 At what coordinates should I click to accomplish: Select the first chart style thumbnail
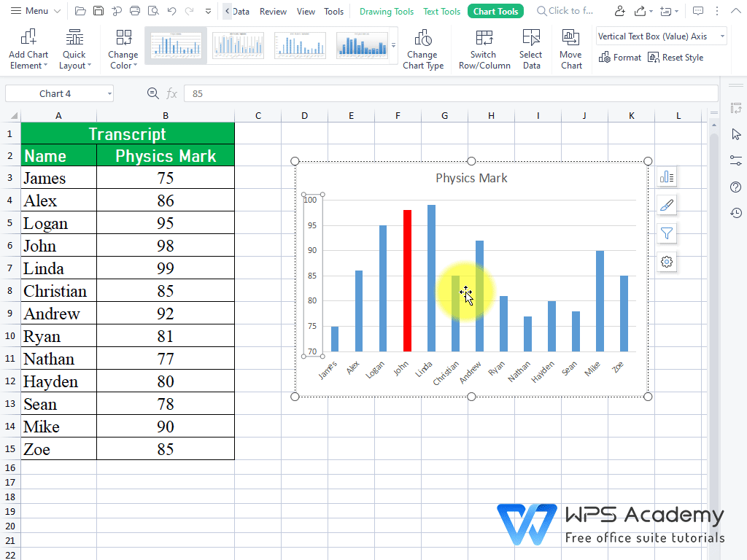176,45
